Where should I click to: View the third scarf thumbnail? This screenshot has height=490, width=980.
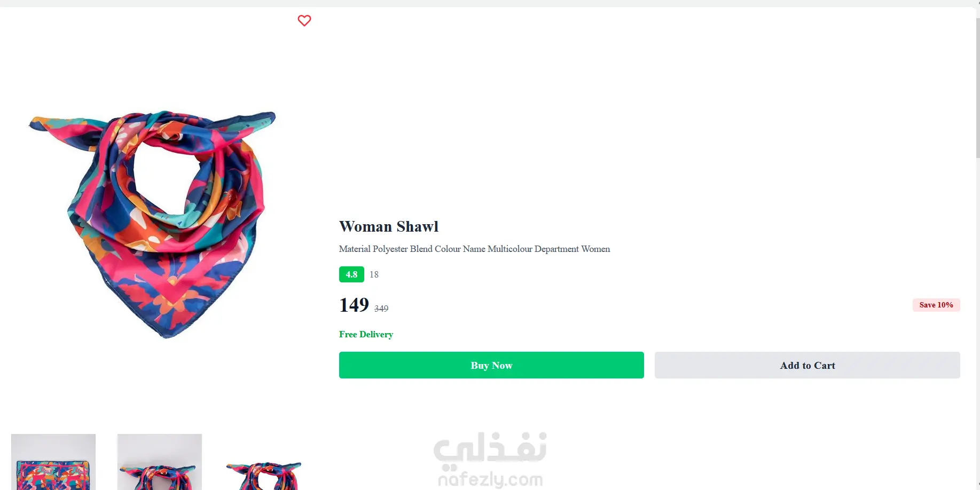(264, 474)
